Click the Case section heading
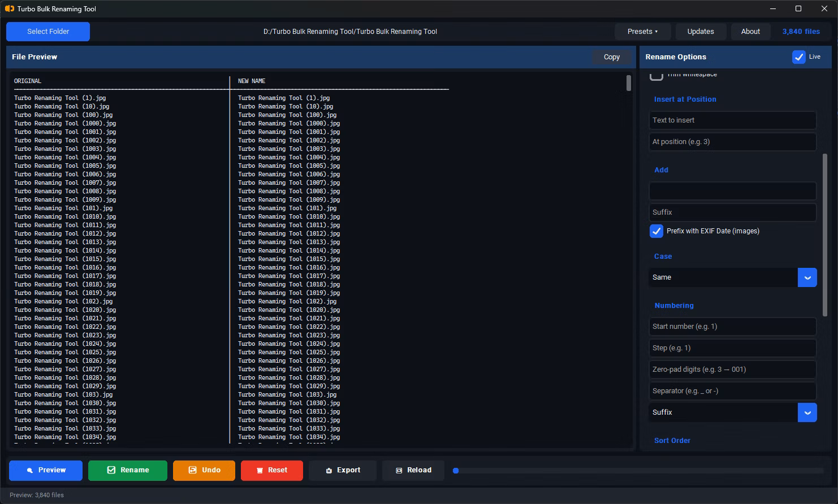This screenshot has height=504, width=838. pyautogui.click(x=663, y=257)
